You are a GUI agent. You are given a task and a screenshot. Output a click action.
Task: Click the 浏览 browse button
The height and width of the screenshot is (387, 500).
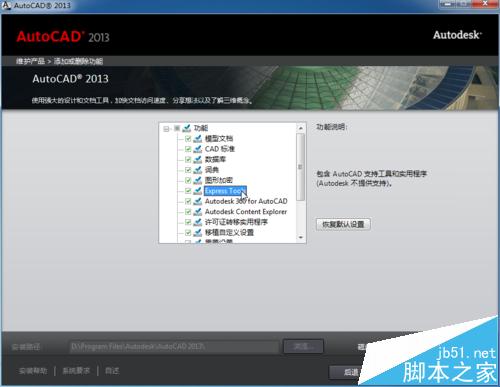click(303, 346)
